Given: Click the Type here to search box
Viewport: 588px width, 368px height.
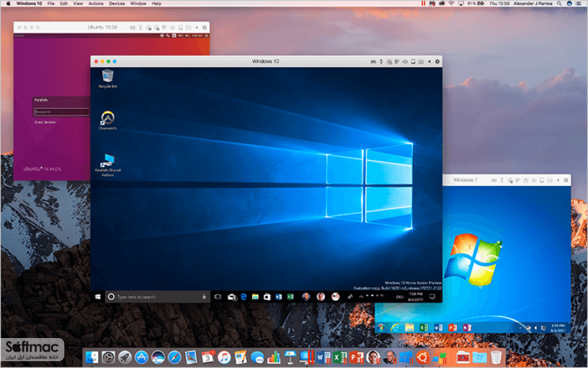Looking at the screenshot, I should click(x=157, y=296).
